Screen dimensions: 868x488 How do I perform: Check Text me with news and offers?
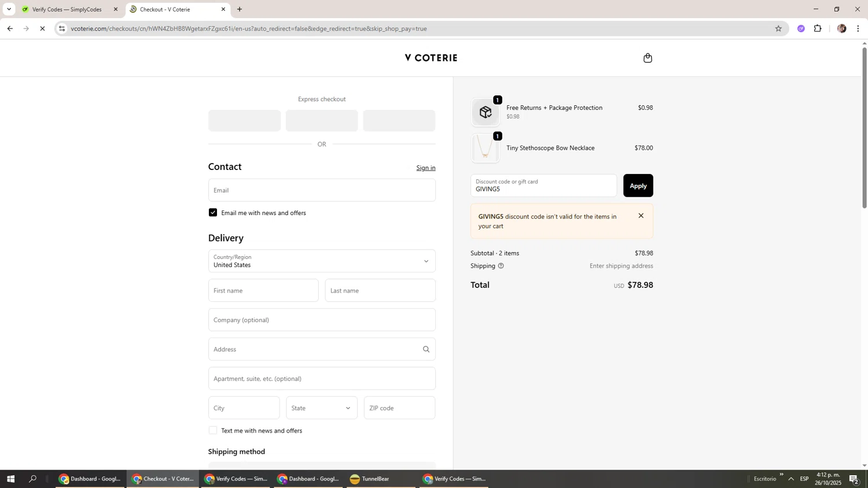click(213, 431)
